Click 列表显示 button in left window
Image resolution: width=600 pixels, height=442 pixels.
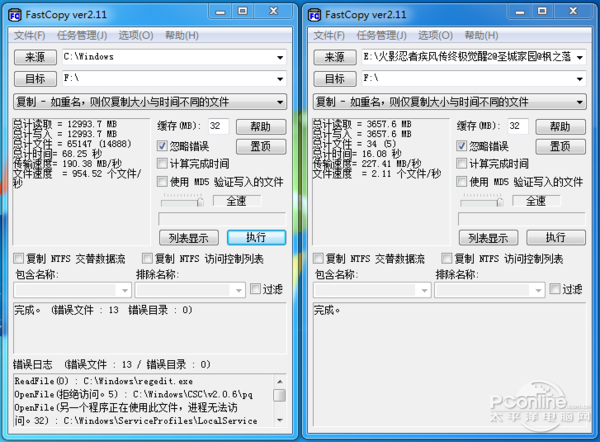[x=189, y=238]
